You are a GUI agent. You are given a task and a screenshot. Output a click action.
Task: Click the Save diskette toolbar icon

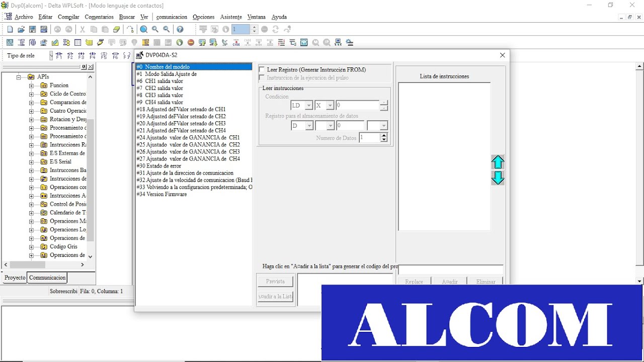[32, 30]
